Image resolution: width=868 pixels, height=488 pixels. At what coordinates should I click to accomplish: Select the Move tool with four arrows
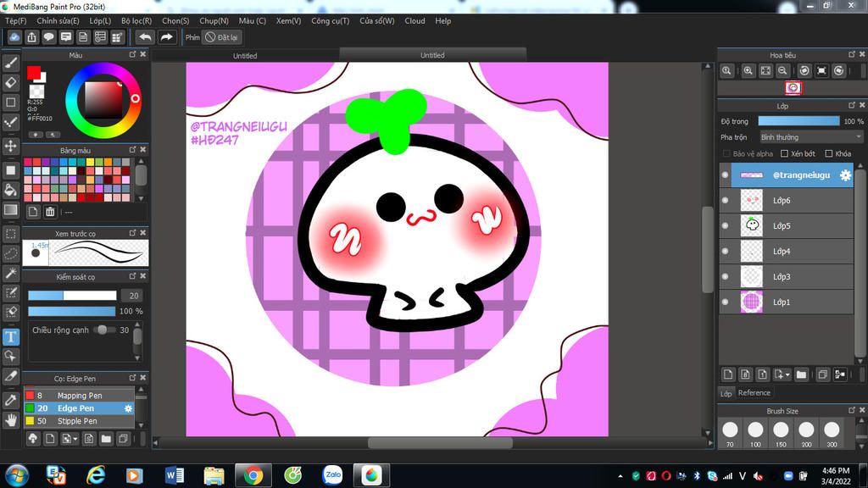(10, 146)
